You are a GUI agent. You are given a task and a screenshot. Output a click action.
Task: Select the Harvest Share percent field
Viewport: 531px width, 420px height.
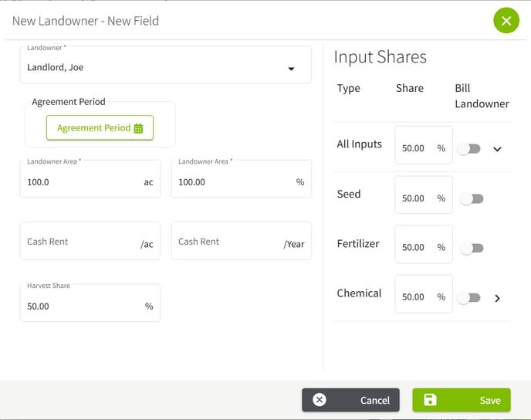81,307
